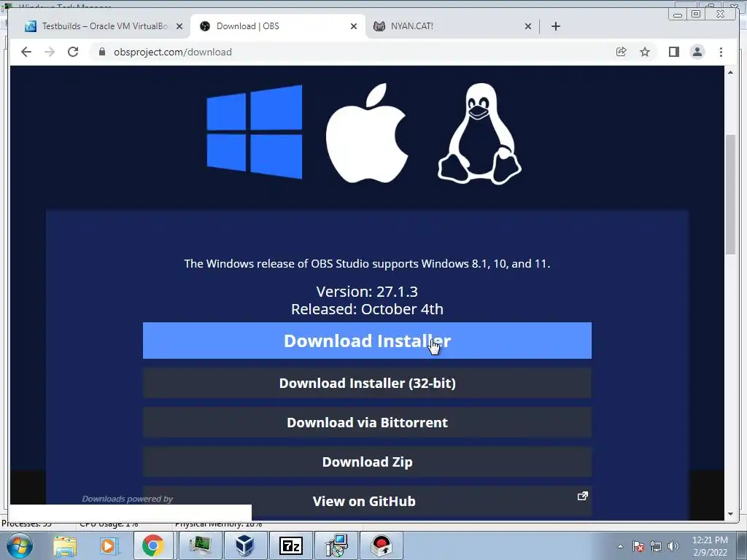The height and width of the screenshot is (560, 747).
Task: Close the NYAN.CAT! tab
Action: tap(528, 26)
